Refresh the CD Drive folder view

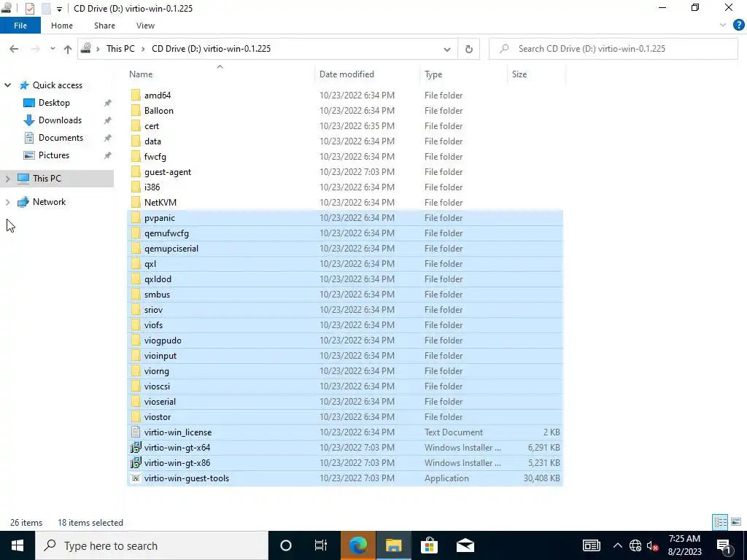469,49
